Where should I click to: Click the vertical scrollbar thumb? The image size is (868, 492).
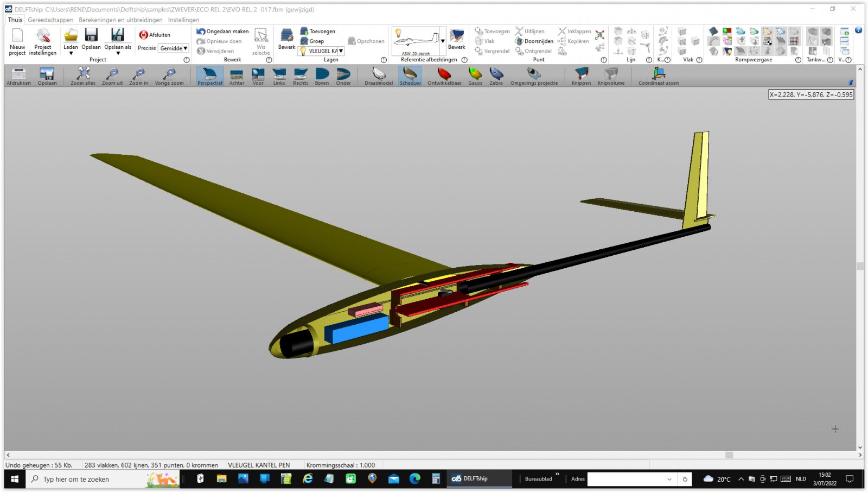click(x=860, y=266)
